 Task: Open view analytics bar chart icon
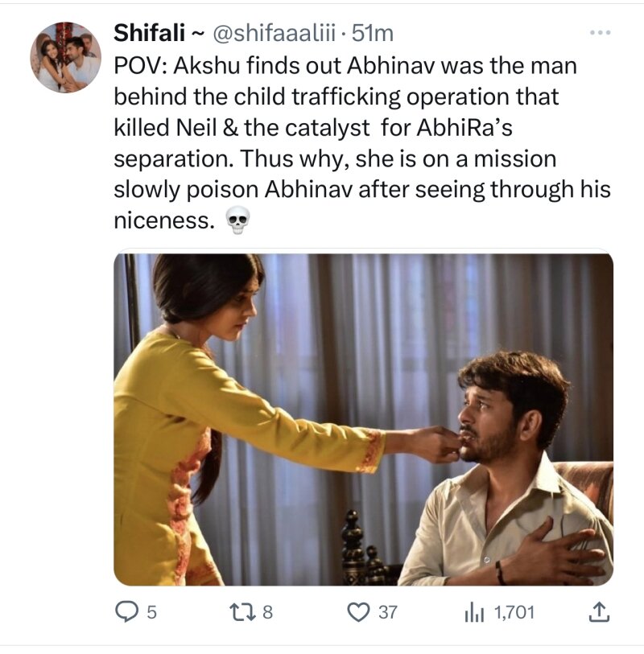473,612
